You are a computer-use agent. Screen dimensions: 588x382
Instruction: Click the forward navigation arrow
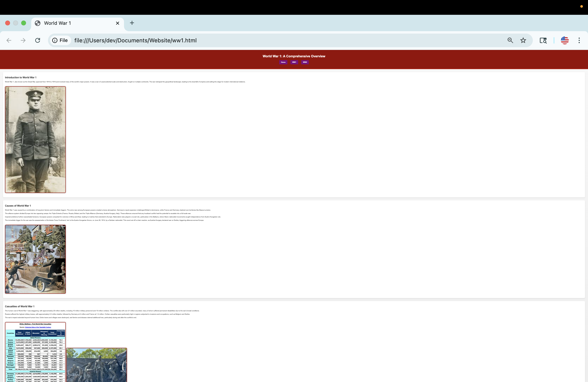coord(23,40)
